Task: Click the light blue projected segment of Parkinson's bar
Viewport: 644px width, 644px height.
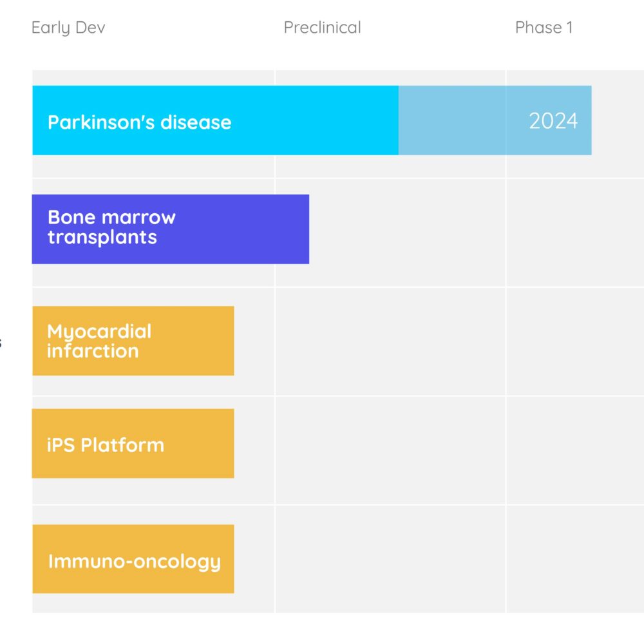Action: pyautogui.click(x=495, y=120)
